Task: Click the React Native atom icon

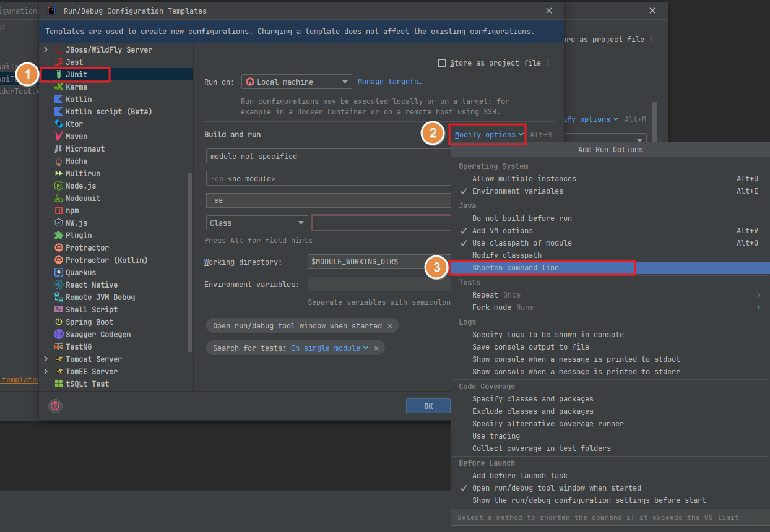Action: 58,285
